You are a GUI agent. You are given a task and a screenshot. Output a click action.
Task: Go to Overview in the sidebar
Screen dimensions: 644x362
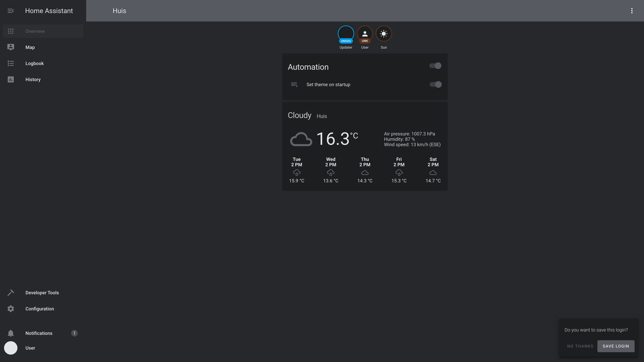click(x=43, y=31)
